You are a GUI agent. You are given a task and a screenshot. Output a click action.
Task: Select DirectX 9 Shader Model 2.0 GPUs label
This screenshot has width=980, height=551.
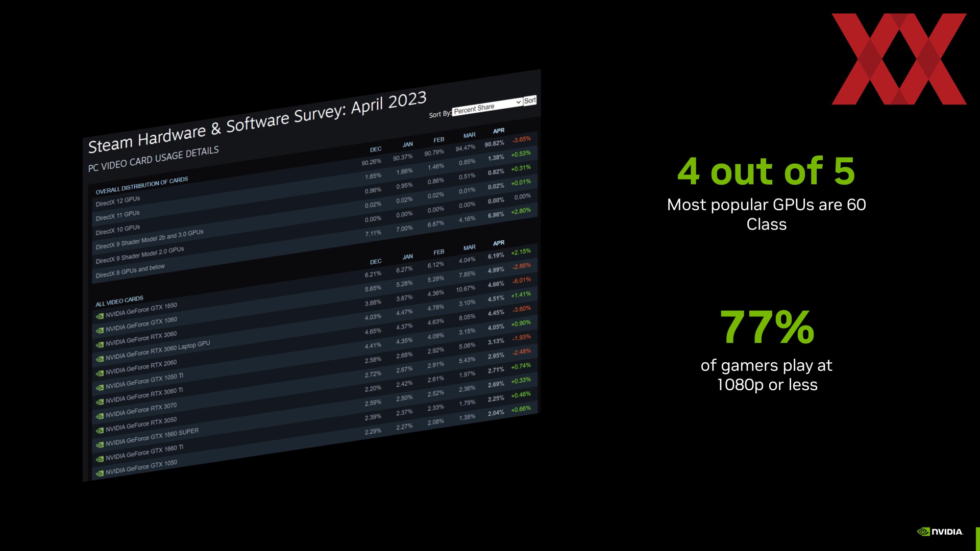[140, 255]
